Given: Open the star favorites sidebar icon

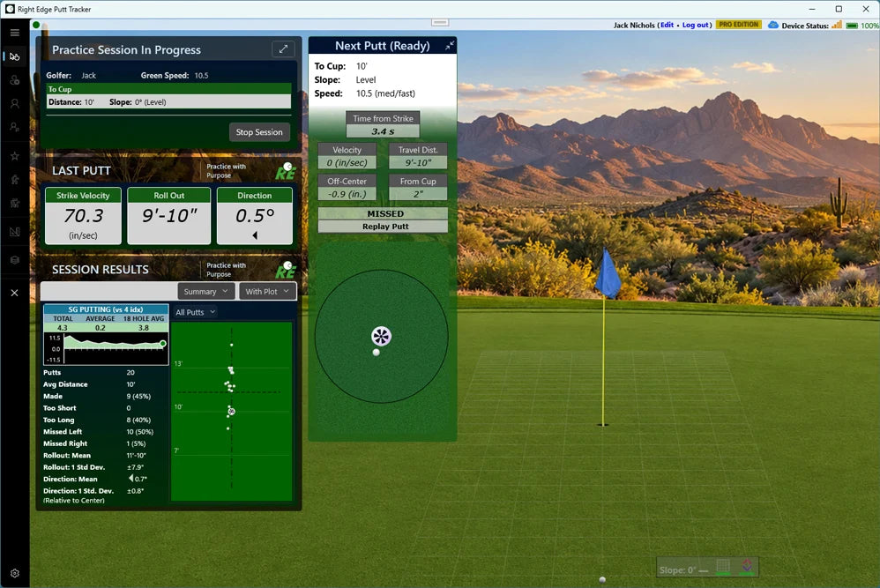Looking at the screenshot, I should coord(15,156).
